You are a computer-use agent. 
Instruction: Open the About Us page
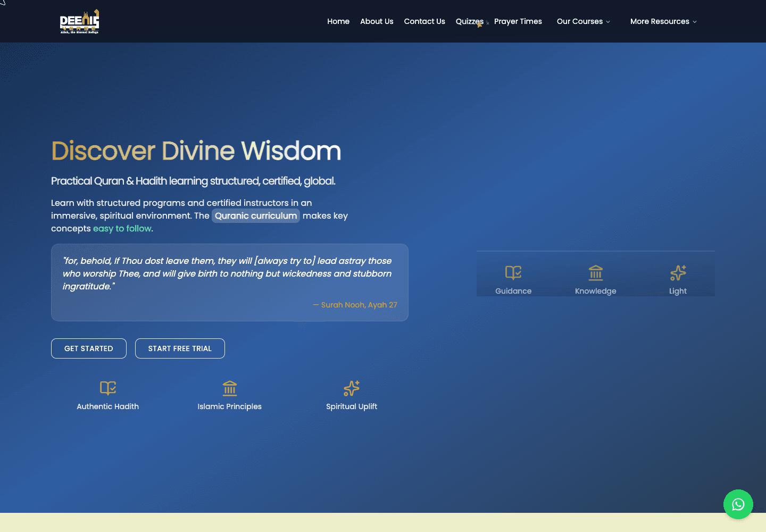[377, 21]
